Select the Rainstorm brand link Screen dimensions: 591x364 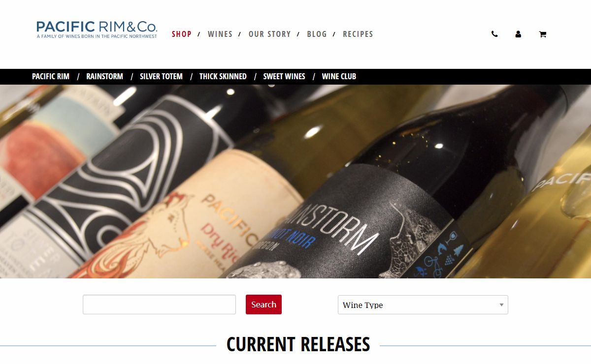click(x=104, y=76)
